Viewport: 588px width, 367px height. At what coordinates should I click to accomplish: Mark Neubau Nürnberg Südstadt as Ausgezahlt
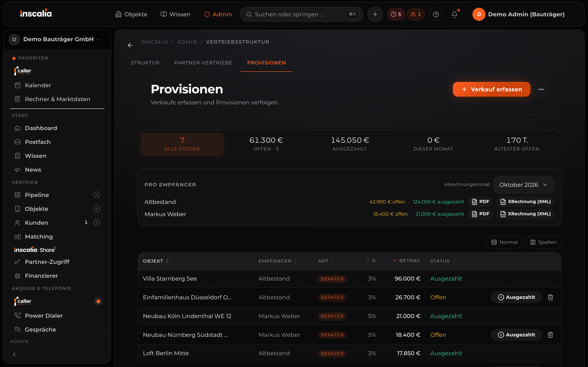click(516, 335)
